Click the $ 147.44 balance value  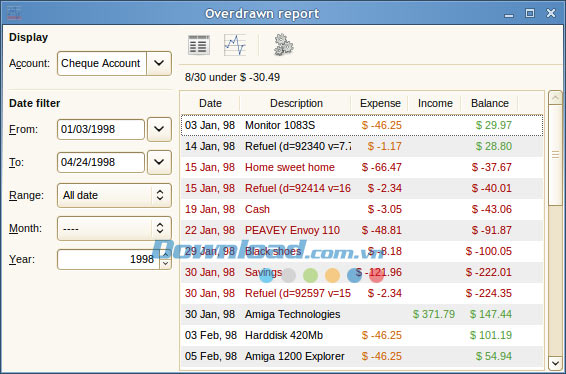491,314
